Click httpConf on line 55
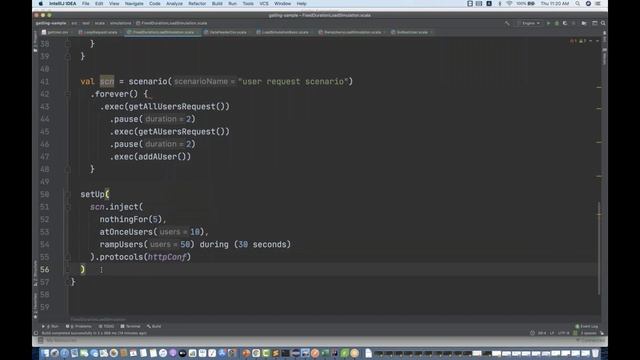640x360 pixels. (167, 257)
